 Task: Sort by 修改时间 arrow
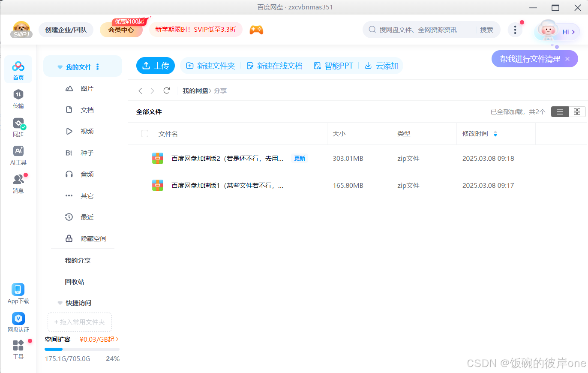(495, 134)
